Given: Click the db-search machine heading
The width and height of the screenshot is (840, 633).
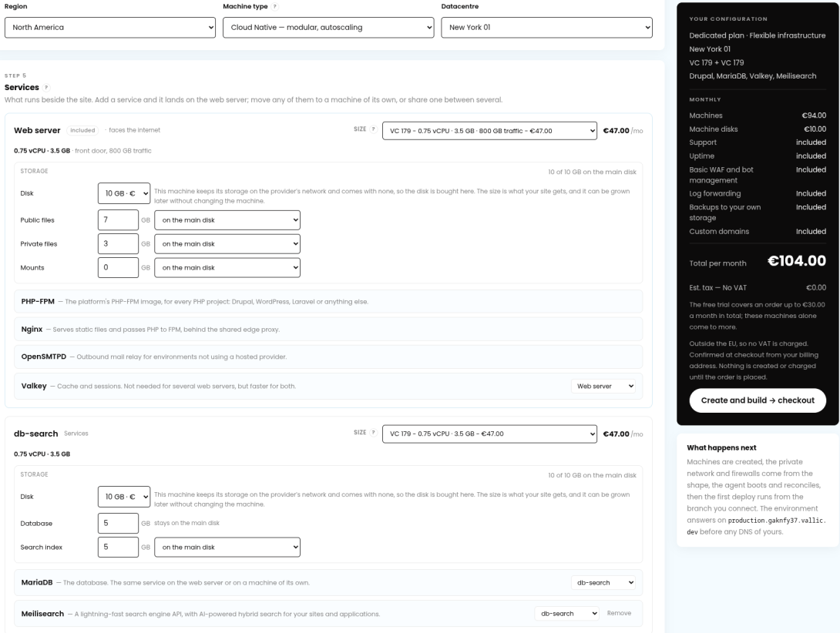Looking at the screenshot, I should click(x=36, y=434).
